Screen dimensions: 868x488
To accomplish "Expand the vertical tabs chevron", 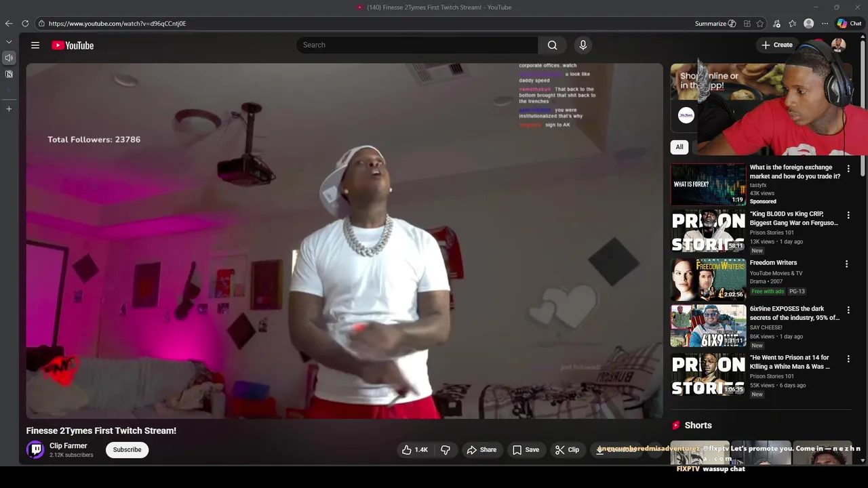I will pos(9,42).
